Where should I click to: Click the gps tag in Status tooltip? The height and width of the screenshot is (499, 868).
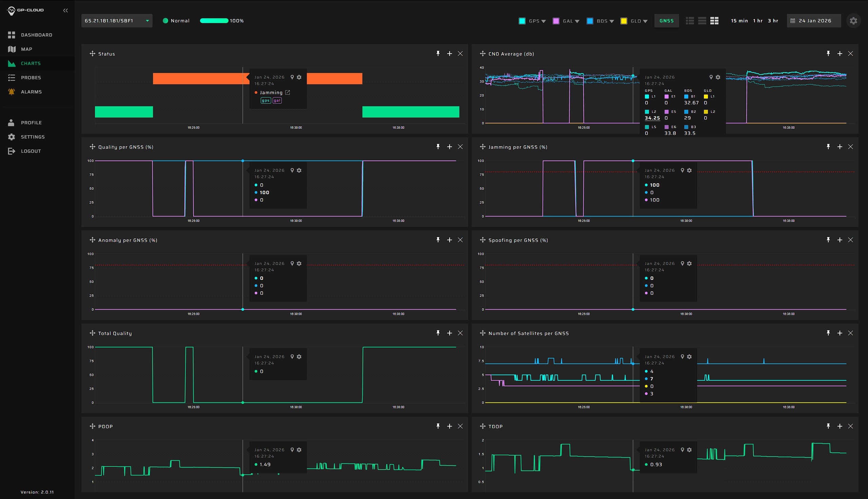click(265, 100)
